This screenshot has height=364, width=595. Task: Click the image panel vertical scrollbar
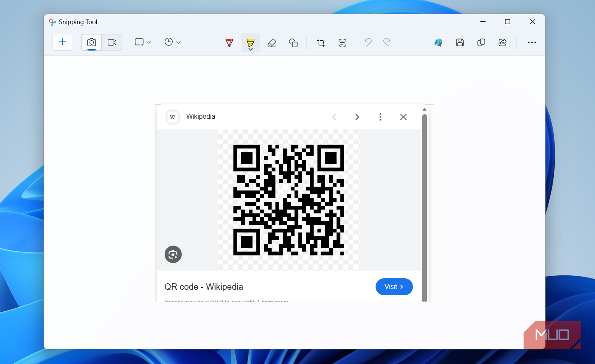click(x=424, y=208)
